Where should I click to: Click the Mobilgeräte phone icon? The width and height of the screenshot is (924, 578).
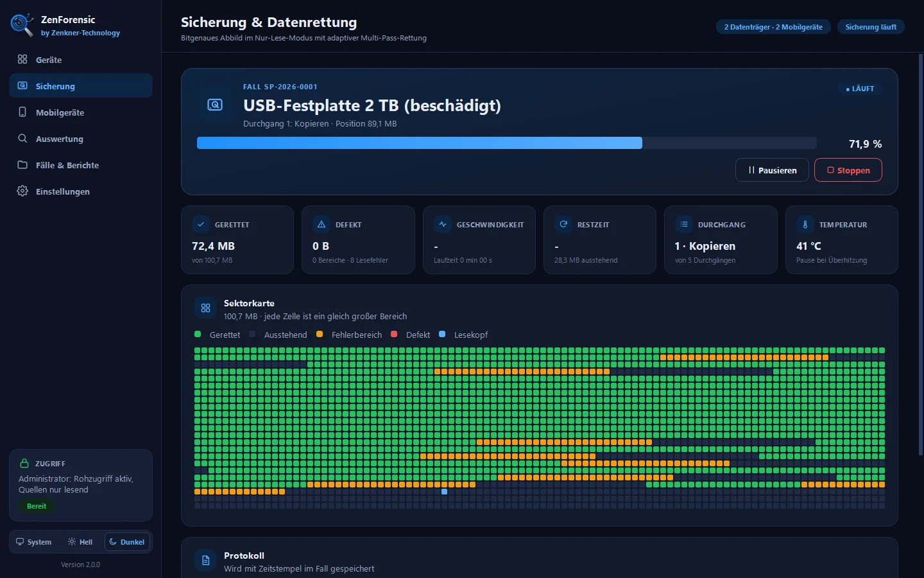[22, 112]
